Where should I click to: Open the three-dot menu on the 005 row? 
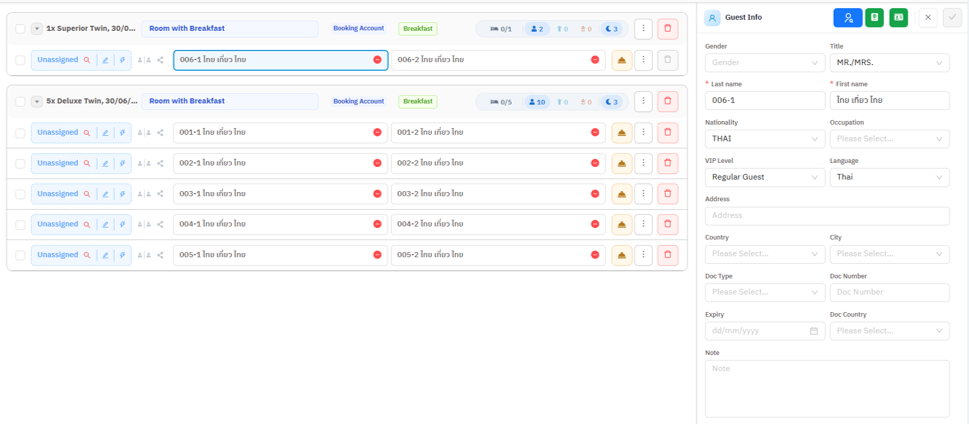click(643, 255)
